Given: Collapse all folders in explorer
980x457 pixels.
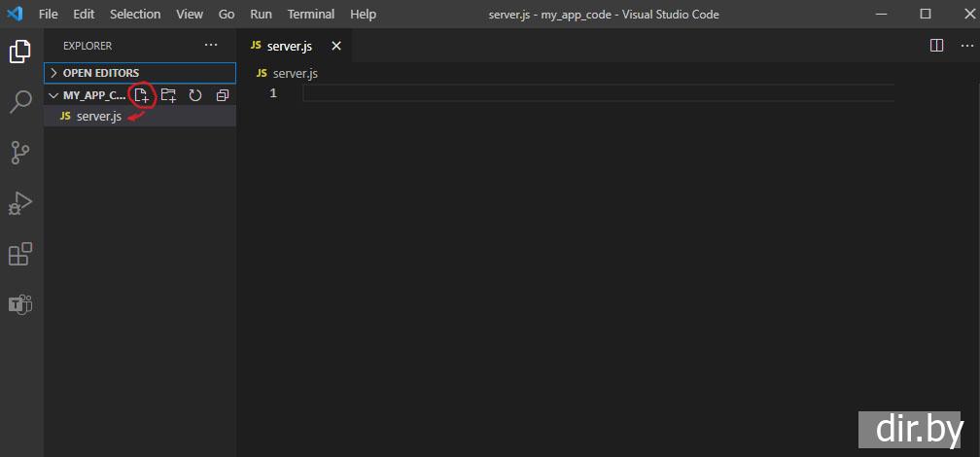Looking at the screenshot, I should [223, 95].
